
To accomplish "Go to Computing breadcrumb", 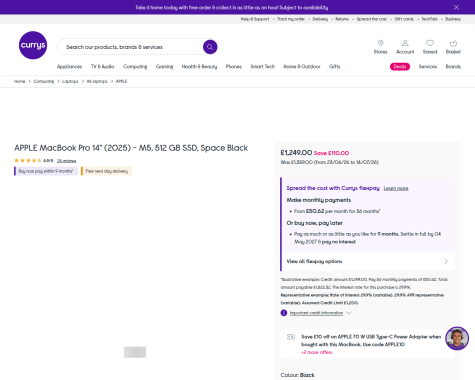I will 44,81.
